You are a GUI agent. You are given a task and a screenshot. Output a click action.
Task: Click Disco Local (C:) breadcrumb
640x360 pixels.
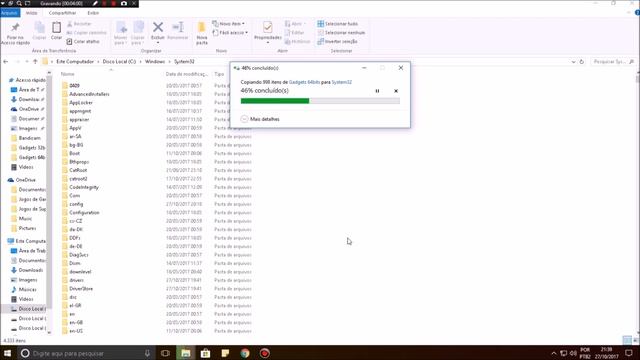(119, 62)
